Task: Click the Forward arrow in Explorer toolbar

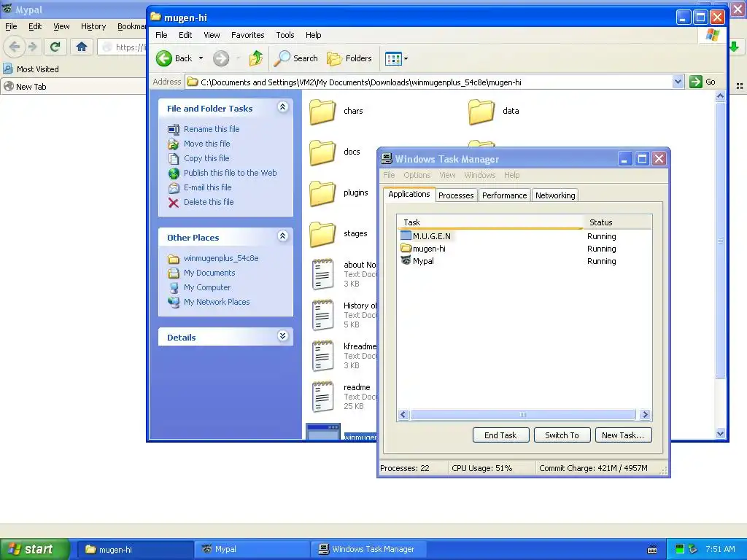Action: (220, 58)
